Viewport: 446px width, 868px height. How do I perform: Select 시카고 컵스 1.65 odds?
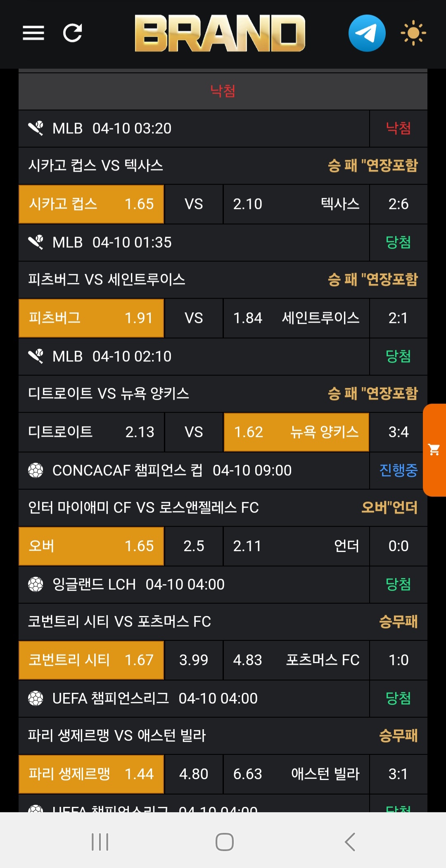pyautogui.click(x=91, y=204)
